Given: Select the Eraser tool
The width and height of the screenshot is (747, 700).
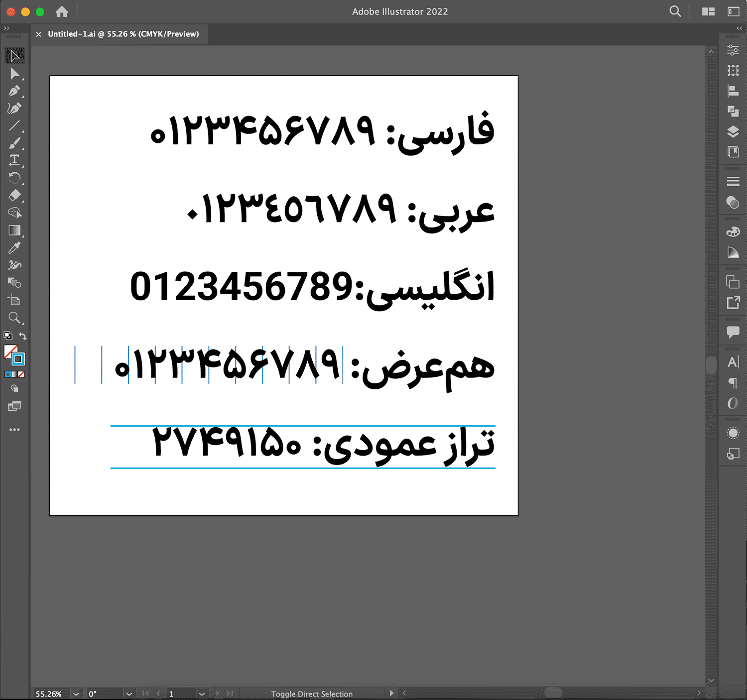Looking at the screenshot, I should (14, 195).
